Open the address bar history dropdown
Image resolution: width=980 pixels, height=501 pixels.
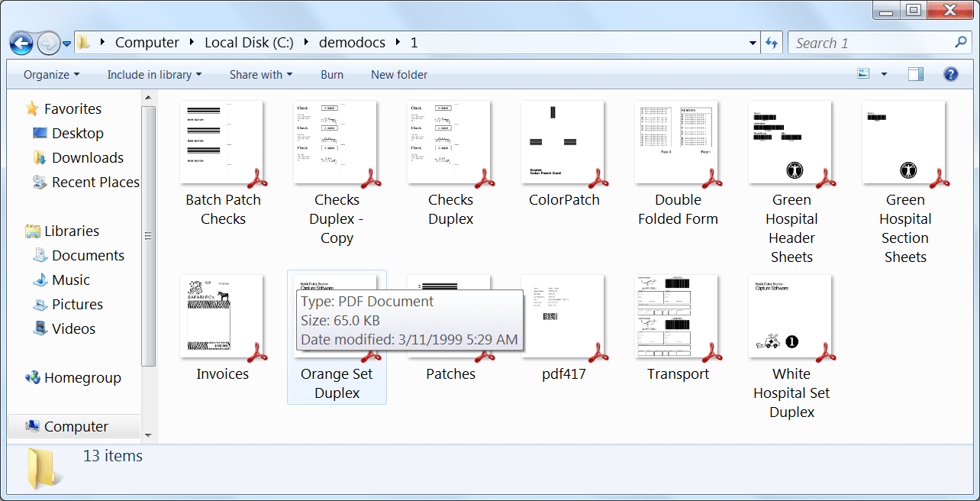751,43
